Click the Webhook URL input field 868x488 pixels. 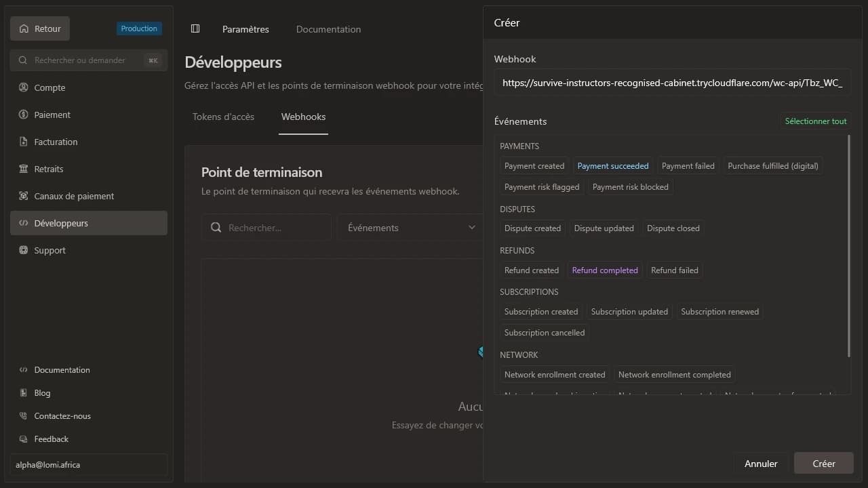673,83
